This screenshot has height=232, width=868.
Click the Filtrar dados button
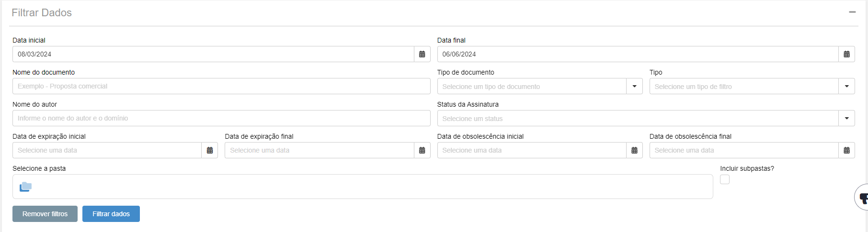coord(111,214)
